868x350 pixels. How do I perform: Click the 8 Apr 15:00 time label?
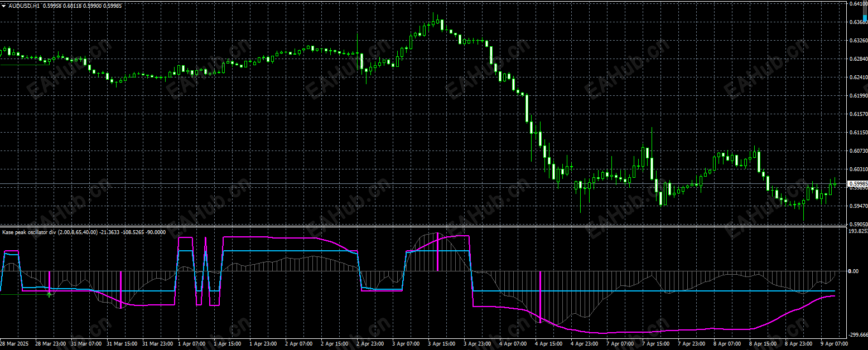763,344
